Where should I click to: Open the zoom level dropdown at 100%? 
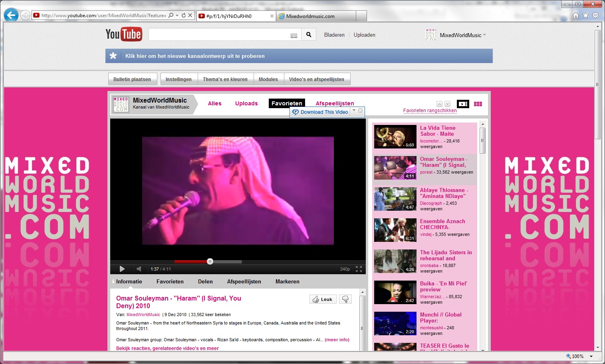click(591, 356)
